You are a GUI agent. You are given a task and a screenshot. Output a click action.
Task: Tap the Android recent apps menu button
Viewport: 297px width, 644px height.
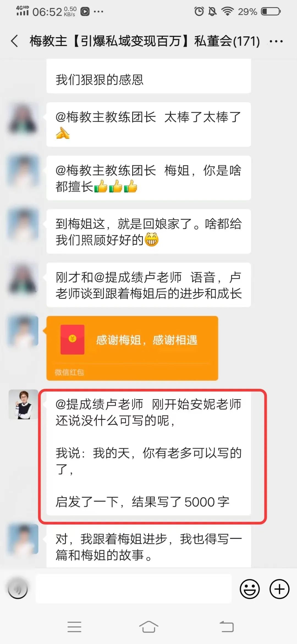(74, 627)
